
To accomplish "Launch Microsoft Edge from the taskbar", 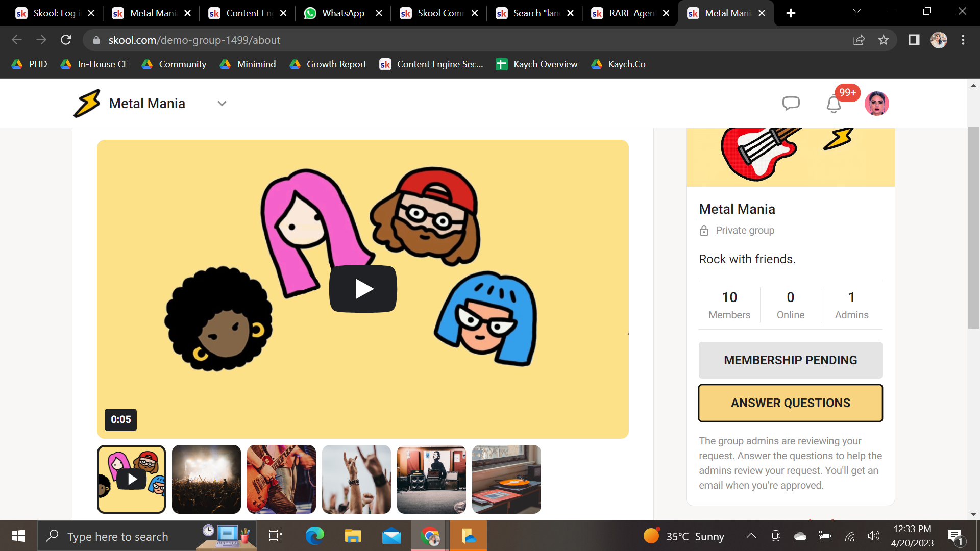I will click(314, 536).
